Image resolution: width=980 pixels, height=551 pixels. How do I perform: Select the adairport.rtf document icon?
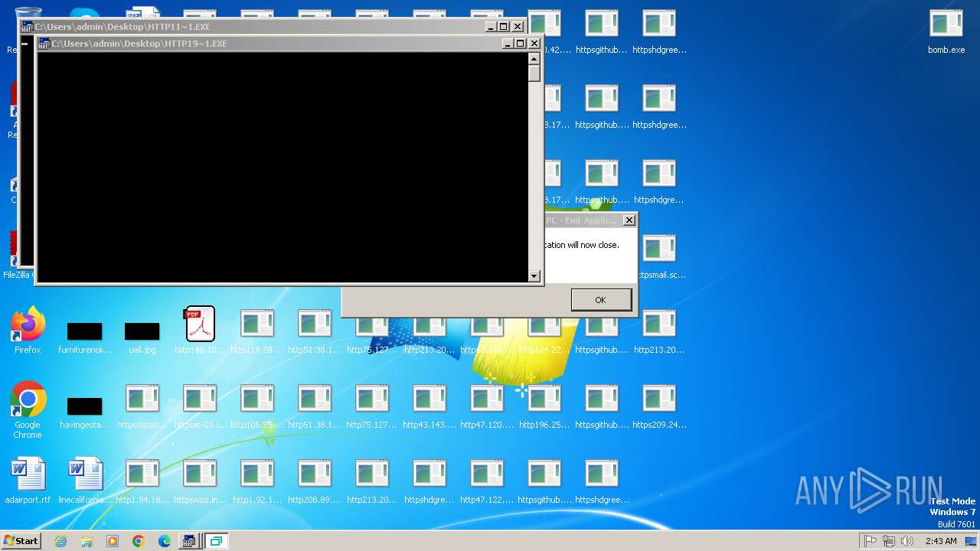pos(28,481)
